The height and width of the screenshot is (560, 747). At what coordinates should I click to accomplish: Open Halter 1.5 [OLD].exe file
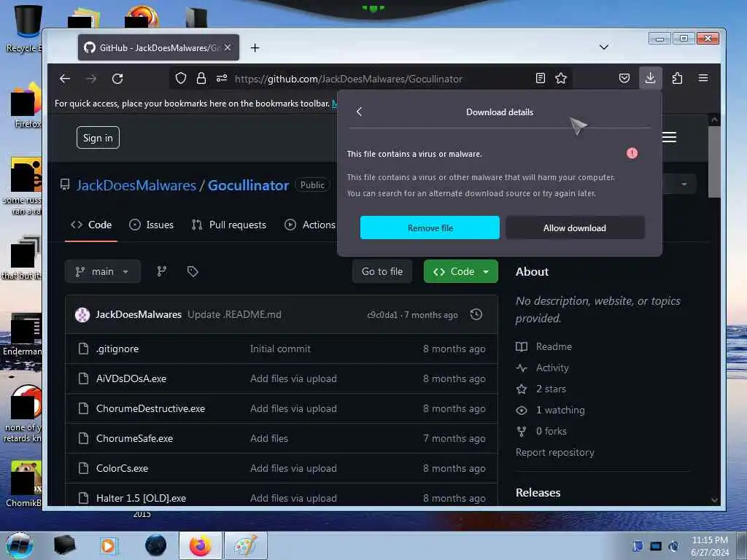pyautogui.click(x=141, y=498)
